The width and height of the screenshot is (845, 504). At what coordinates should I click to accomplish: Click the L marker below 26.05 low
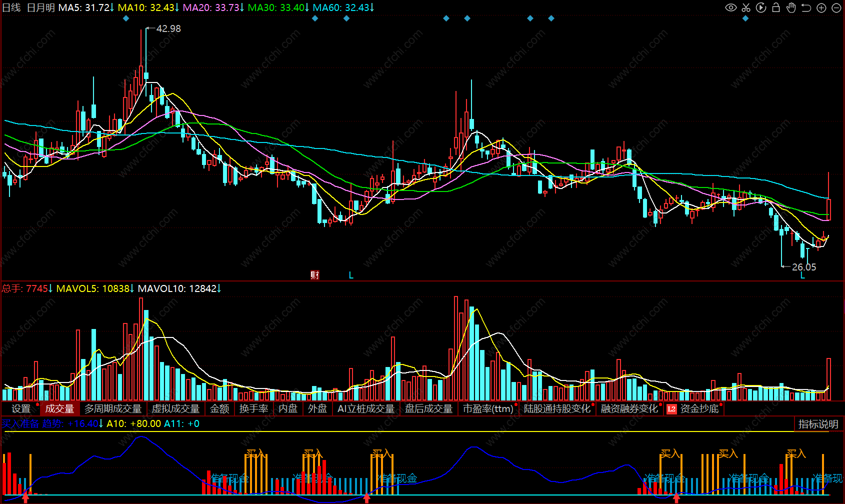click(802, 275)
